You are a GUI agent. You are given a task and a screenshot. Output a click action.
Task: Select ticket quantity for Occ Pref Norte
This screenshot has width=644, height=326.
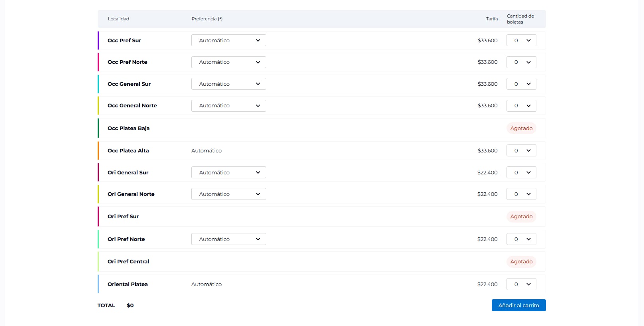click(x=521, y=62)
